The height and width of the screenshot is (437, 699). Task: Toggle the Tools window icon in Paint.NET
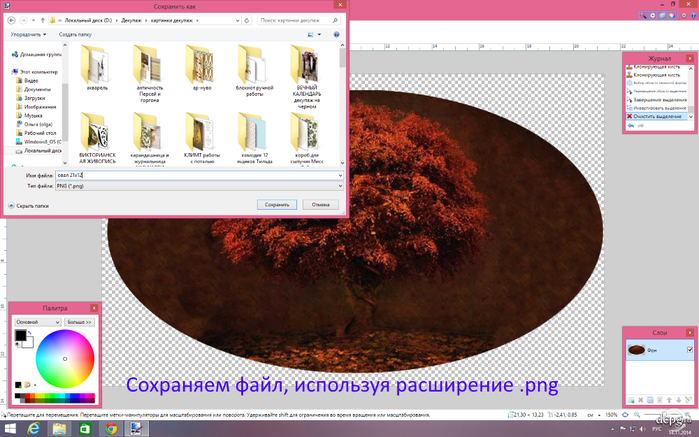tap(643, 15)
